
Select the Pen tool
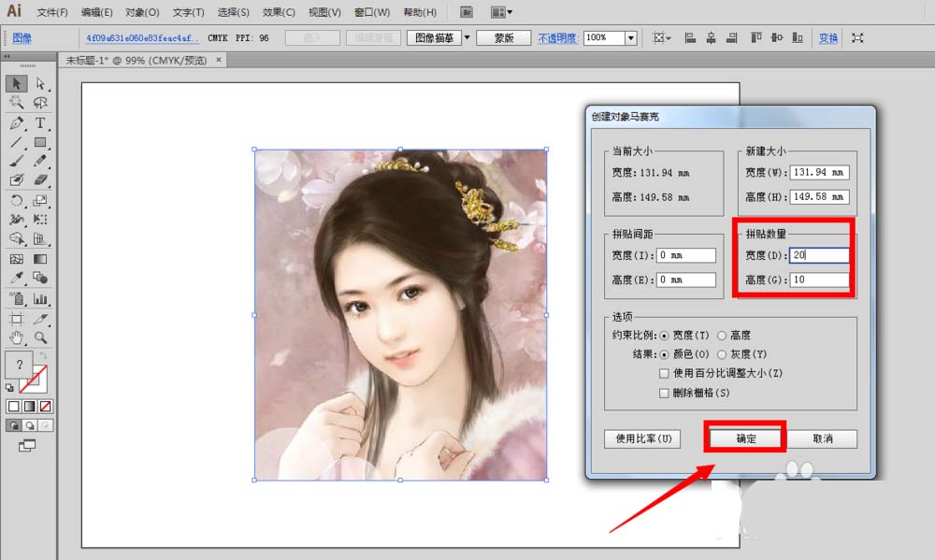tap(17, 122)
